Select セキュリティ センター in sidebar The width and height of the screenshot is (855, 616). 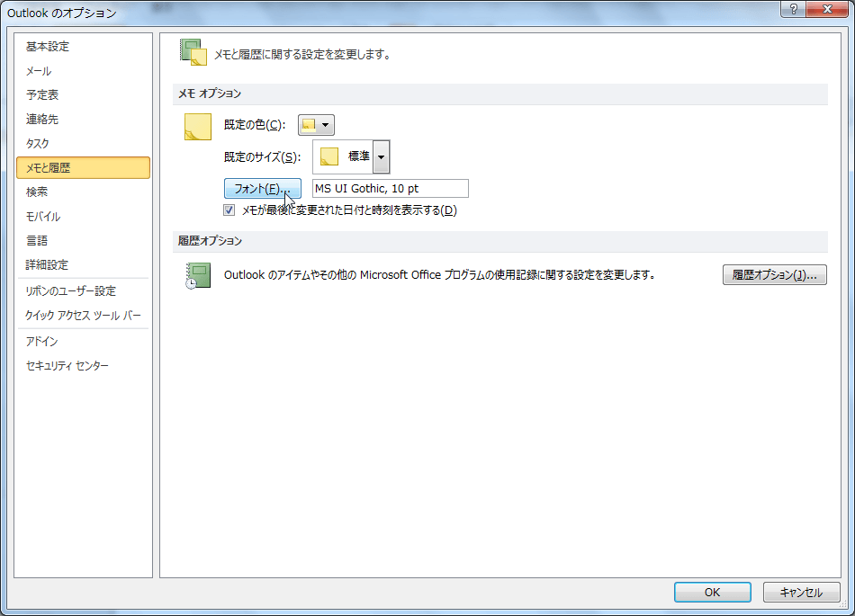(x=67, y=366)
